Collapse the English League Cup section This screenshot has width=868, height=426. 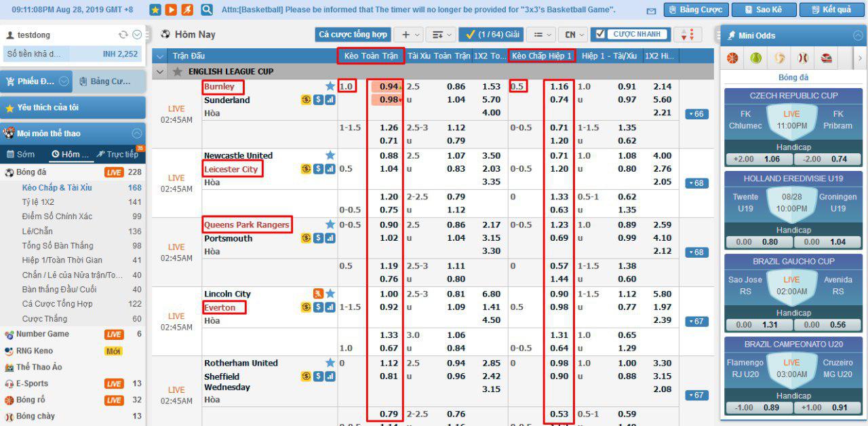click(x=160, y=71)
